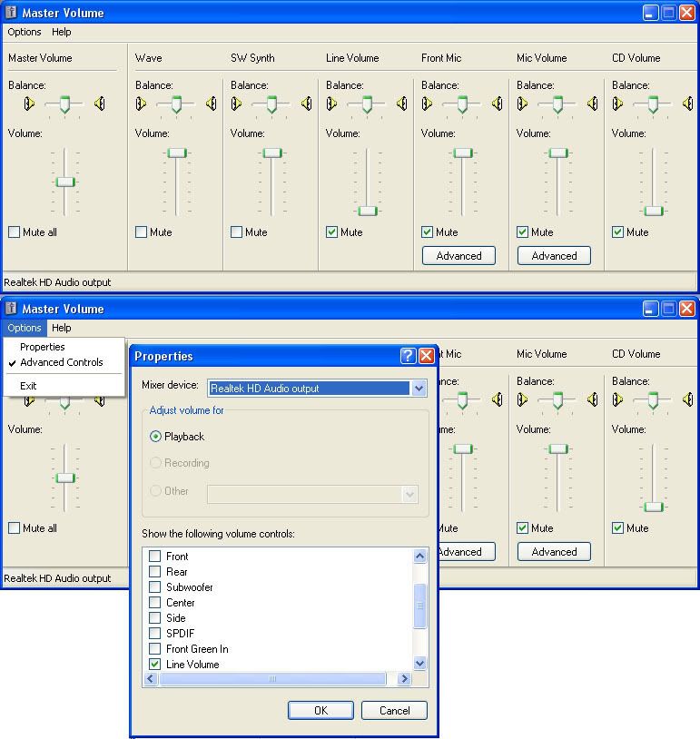The height and width of the screenshot is (739, 700).
Task: Click Line Volume's right balance speaker icon
Action: [x=402, y=103]
